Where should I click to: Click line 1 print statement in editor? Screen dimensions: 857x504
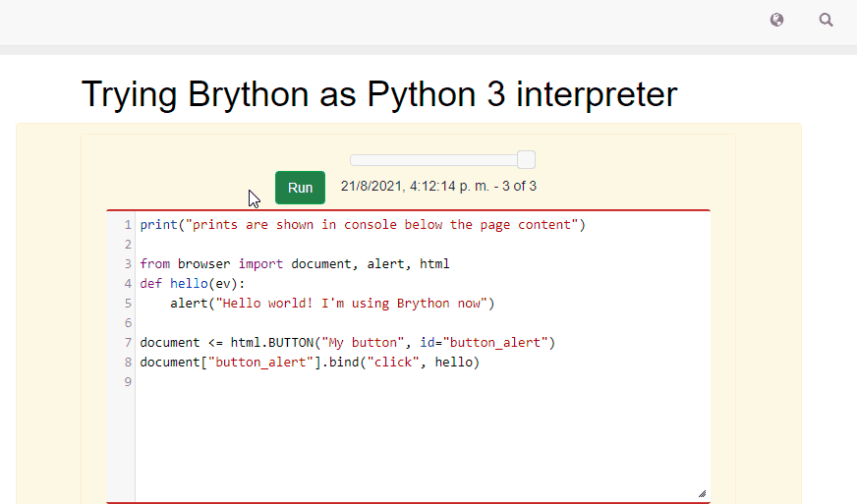tap(363, 225)
